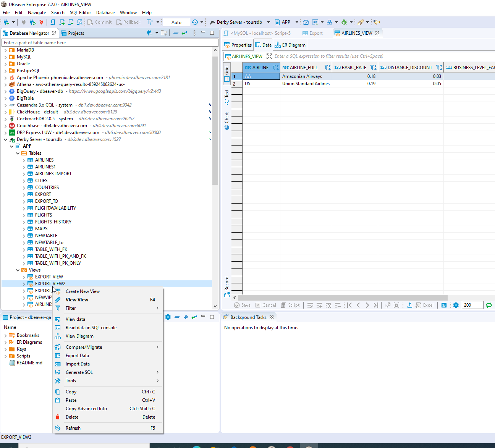This screenshot has width=495, height=448.
Task: Click the Commit button
Action: click(100, 22)
